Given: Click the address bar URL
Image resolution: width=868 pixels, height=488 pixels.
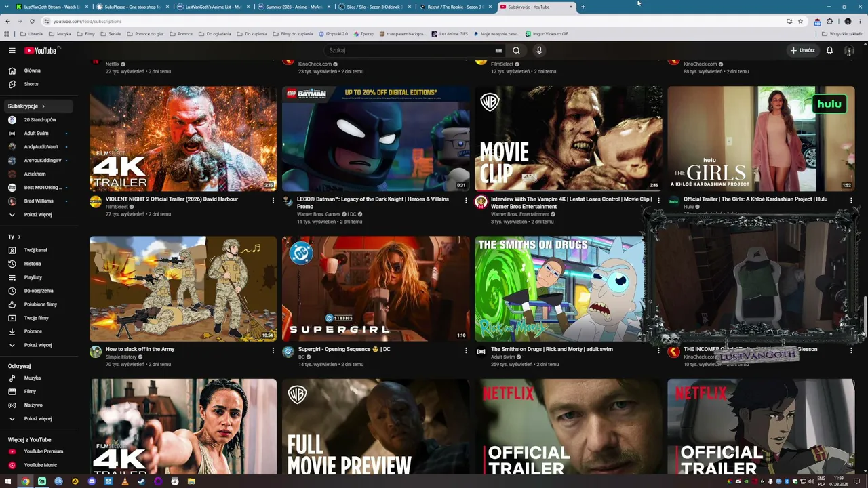Looking at the screenshot, I should pos(87,22).
